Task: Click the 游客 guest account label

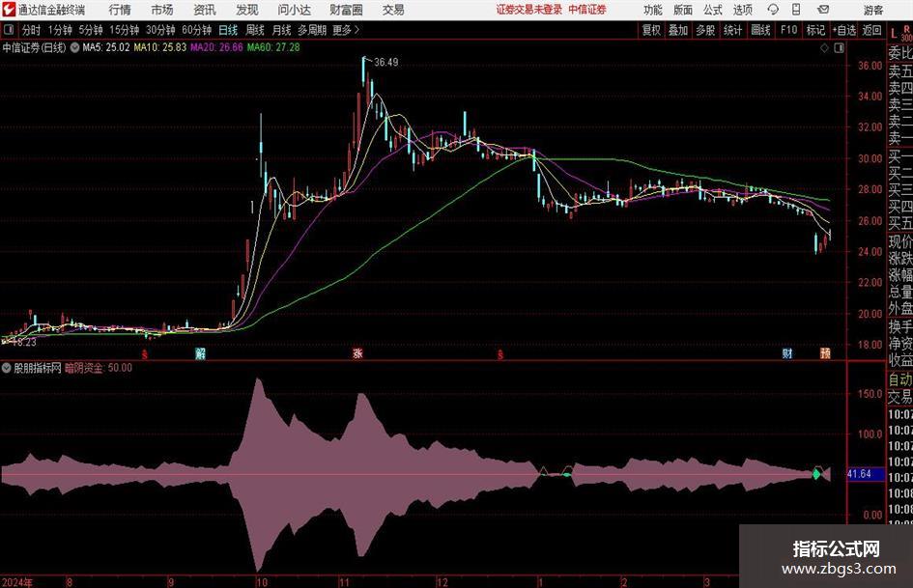Action: pos(872,10)
